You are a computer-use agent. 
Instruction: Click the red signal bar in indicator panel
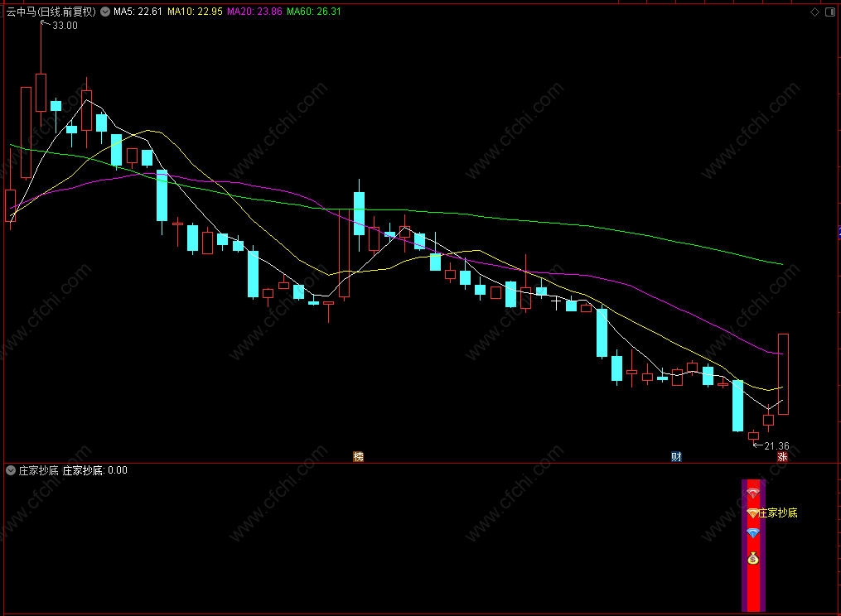point(753,546)
